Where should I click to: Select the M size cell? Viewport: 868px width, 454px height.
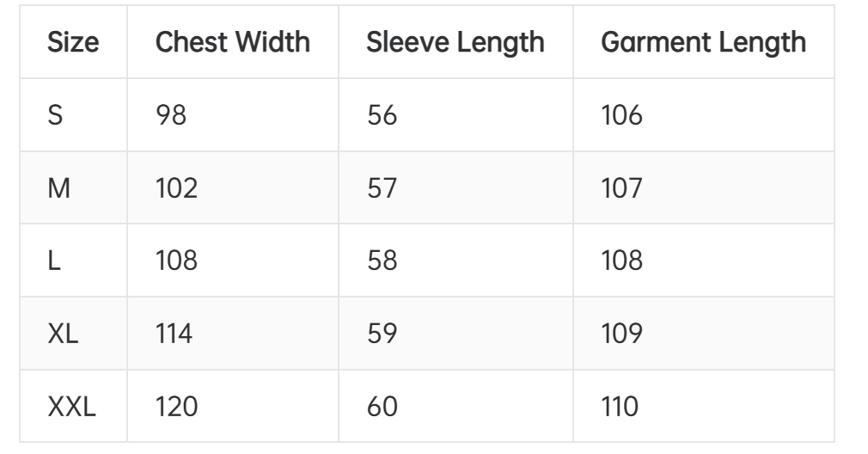click(59, 188)
